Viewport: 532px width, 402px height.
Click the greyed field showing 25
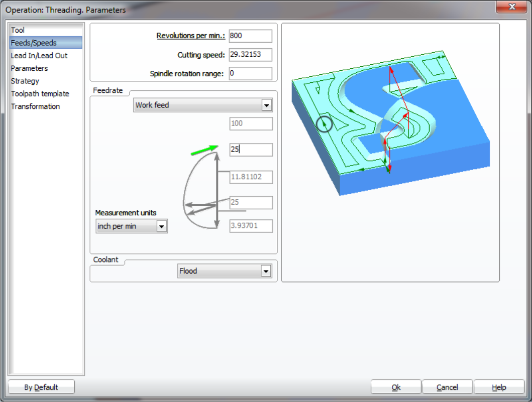[251, 202]
